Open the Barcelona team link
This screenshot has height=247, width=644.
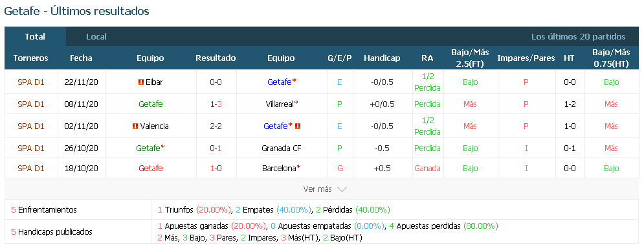click(x=280, y=168)
